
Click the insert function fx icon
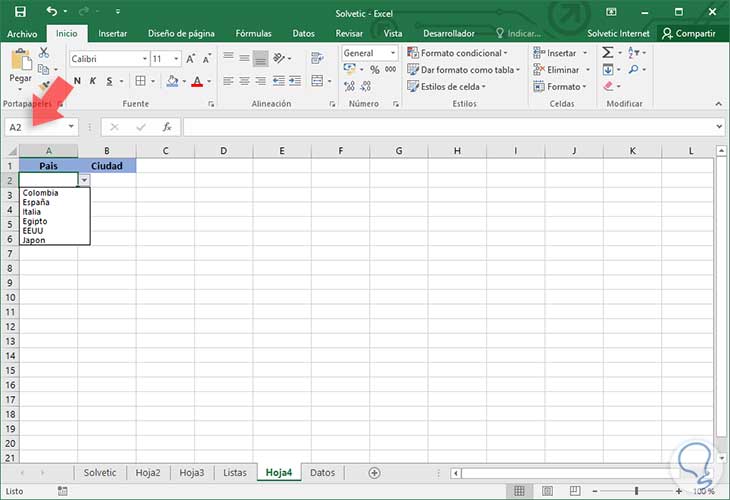[167, 127]
